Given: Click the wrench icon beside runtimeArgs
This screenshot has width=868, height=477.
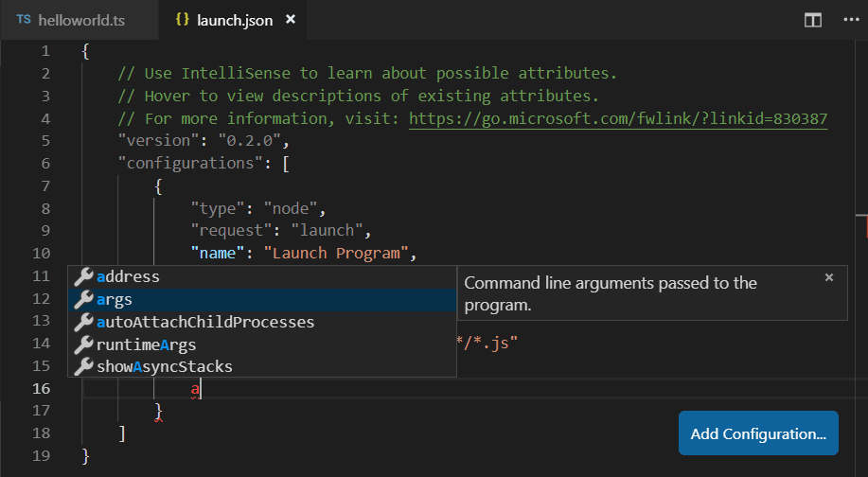Looking at the screenshot, I should [84, 344].
